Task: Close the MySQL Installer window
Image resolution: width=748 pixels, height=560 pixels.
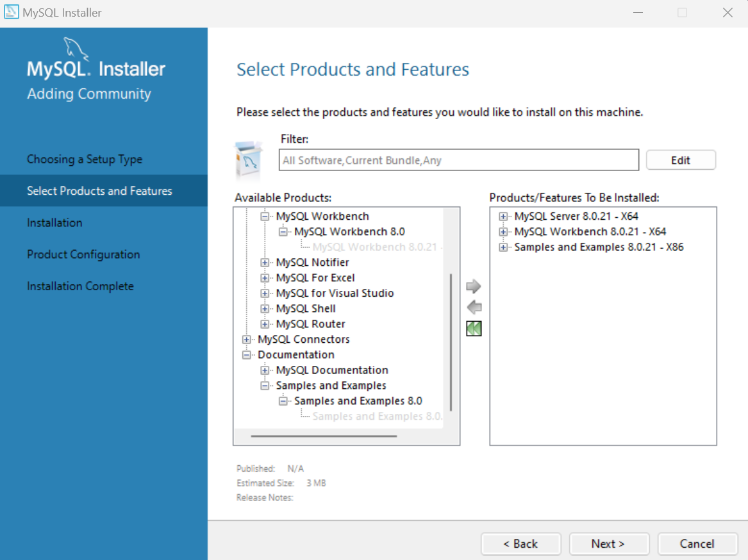Action: (727, 12)
